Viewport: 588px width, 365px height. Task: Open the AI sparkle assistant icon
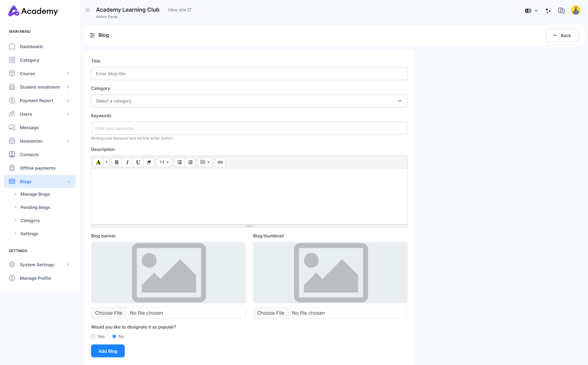548,11
